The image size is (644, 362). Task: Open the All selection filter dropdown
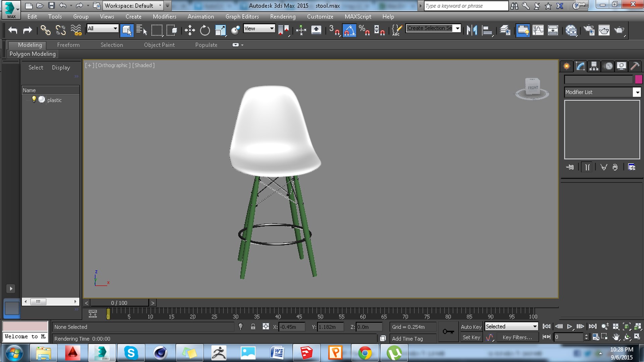coord(103,29)
